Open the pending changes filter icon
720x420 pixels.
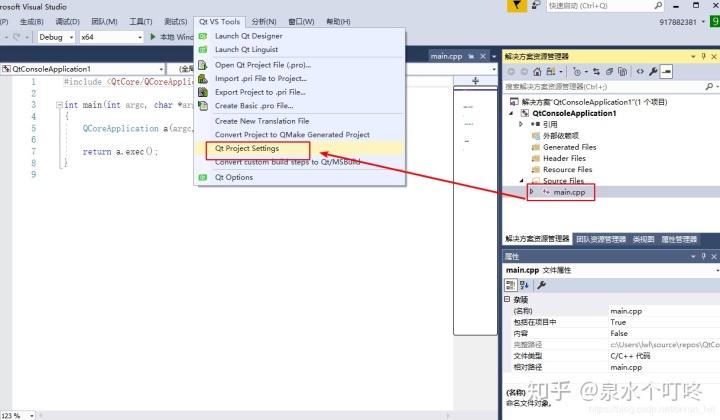[x=578, y=72]
